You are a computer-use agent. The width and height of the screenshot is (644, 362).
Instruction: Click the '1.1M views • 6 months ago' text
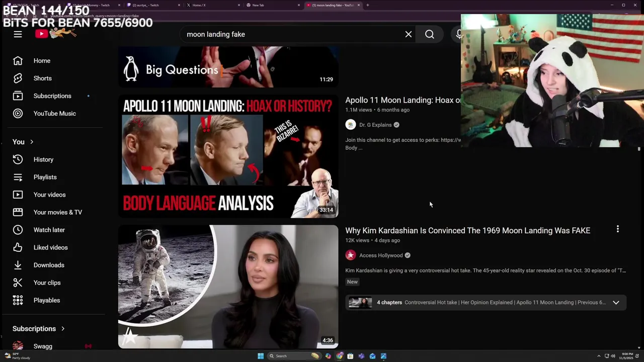coord(377,110)
